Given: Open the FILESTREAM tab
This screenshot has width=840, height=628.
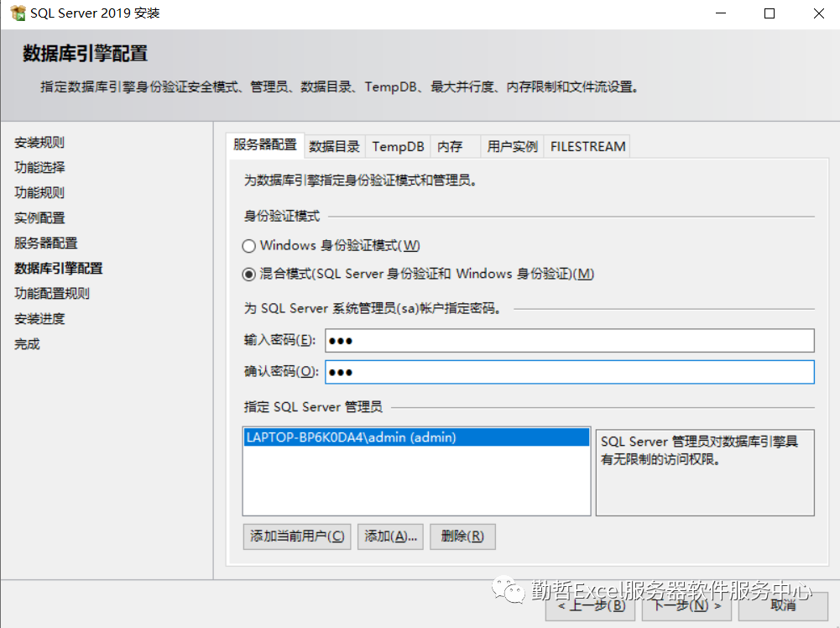Looking at the screenshot, I should click(x=587, y=146).
